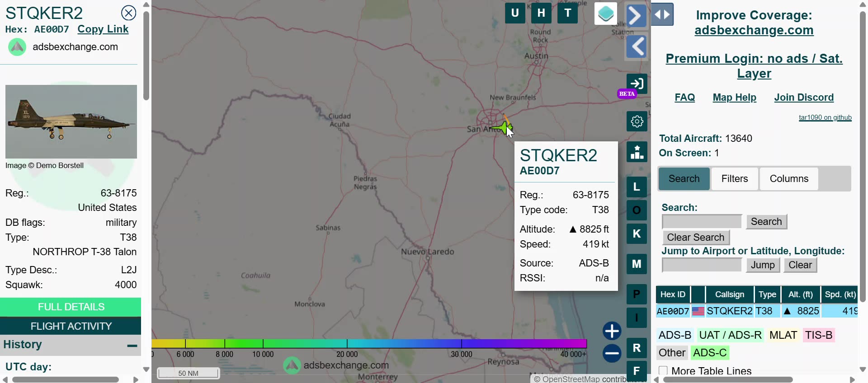Toggle the M map button
Image resolution: width=868 pixels, height=383 pixels.
(x=637, y=264)
